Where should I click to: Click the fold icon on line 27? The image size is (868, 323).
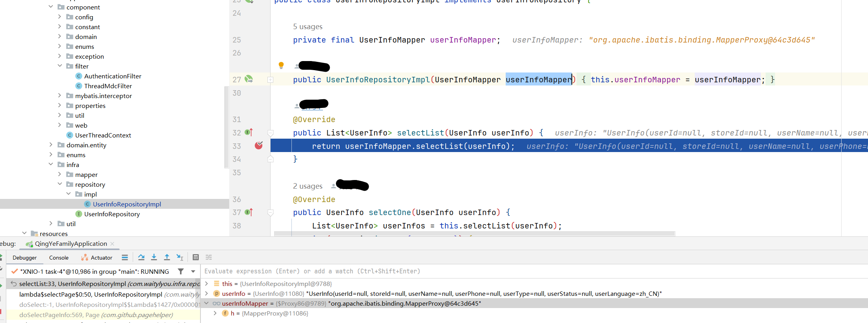[x=270, y=80]
